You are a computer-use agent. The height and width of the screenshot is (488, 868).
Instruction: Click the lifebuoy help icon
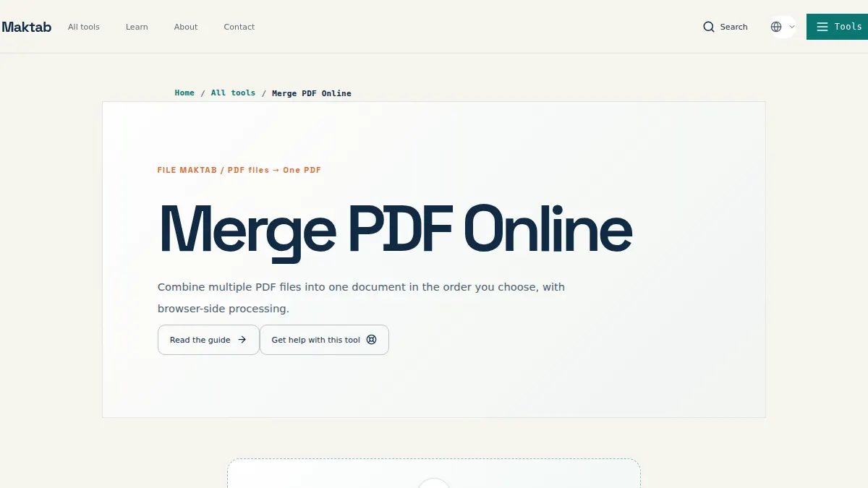(372, 340)
